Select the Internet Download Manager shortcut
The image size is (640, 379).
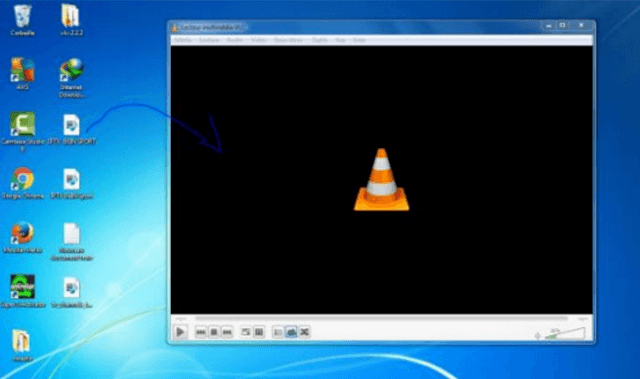[x=71, y=78]
